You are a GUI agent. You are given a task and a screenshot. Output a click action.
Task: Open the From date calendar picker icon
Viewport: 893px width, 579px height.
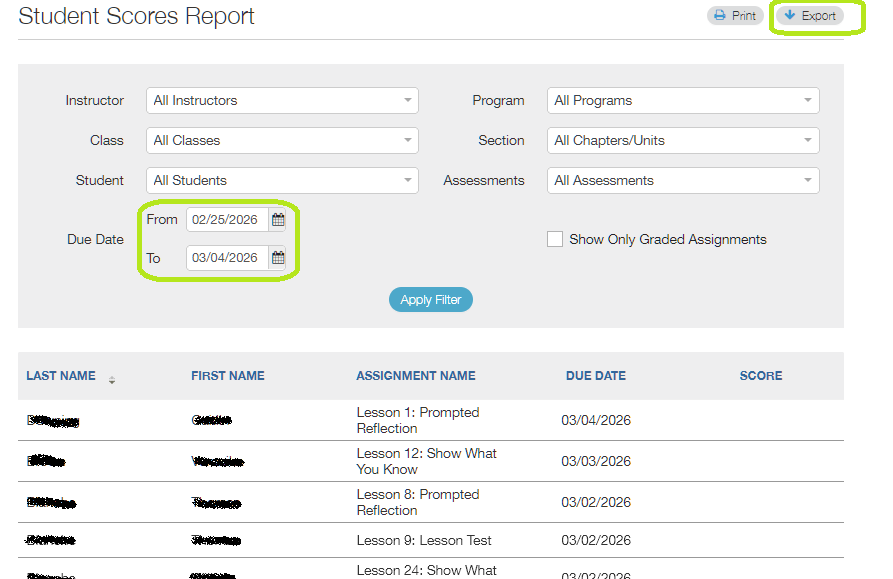(x=278, y=220)
